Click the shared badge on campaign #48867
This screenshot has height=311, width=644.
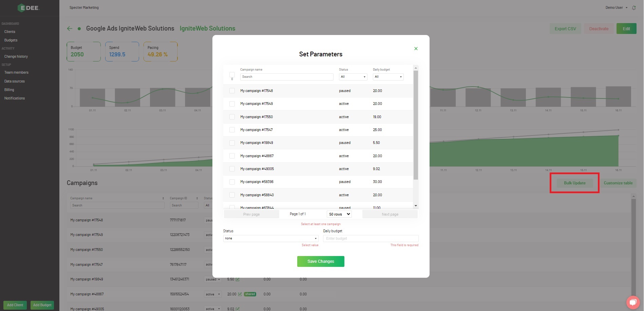click(250, 294)
